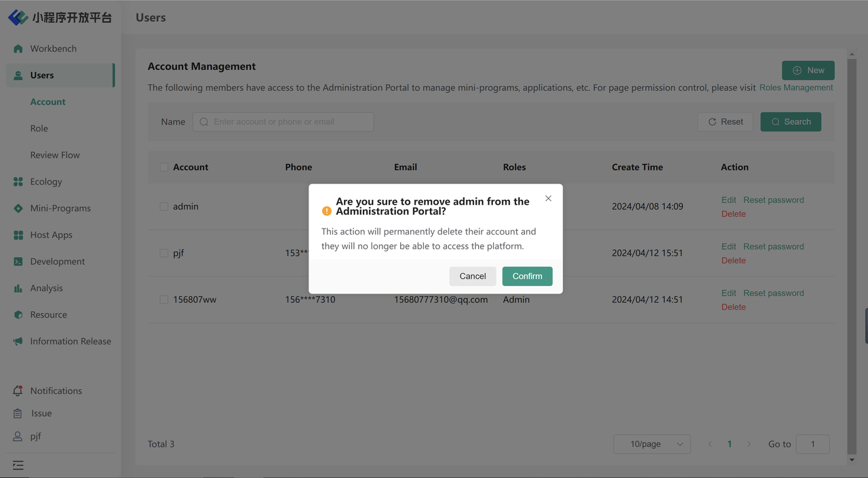Cancel the removal dialog
The width and height of the screenshot is (868, 478).
pyautogui.click(x=473, y=276)
